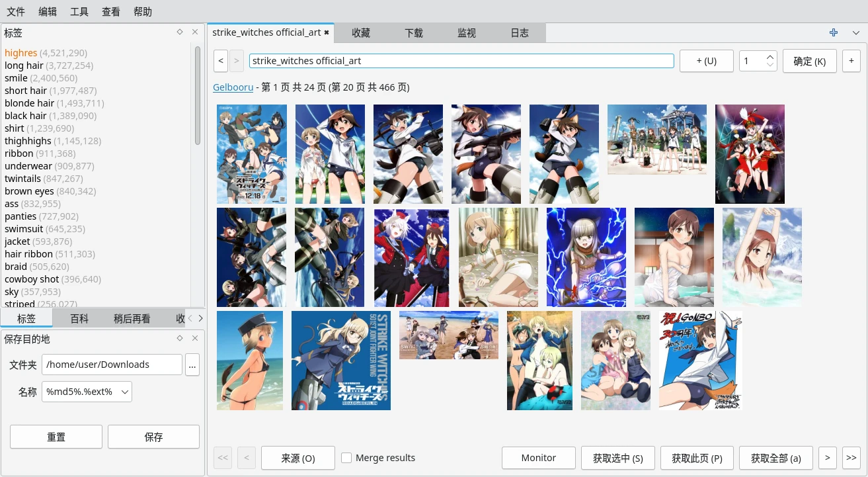The image size is (868, 477).
Task: Switch to the 下载 tab
Action: tap(414, 33)
